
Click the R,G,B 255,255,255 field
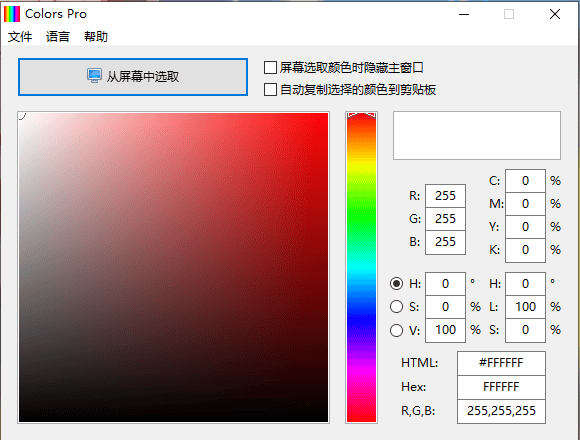(x=501, y=411)
